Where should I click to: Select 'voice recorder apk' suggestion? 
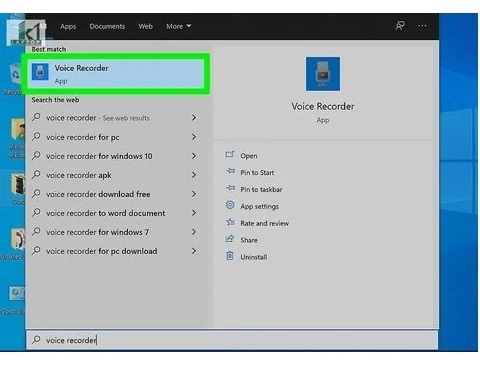115,175
